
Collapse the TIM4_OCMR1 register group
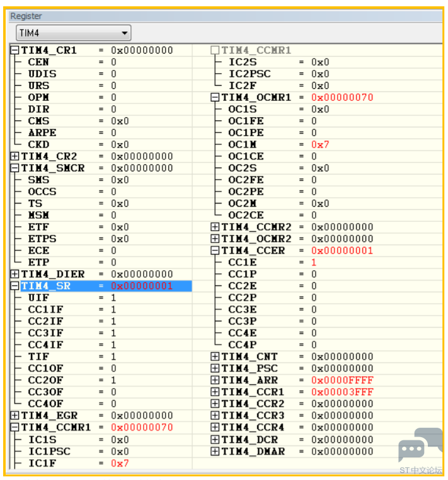point(215,98)
